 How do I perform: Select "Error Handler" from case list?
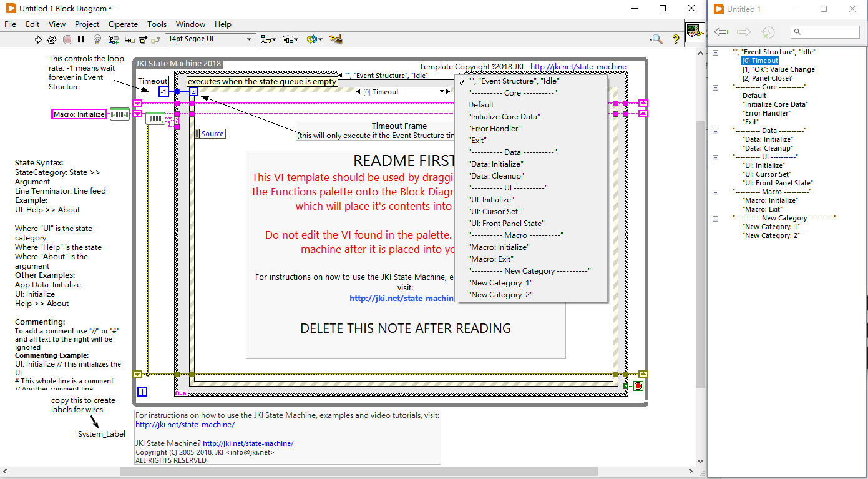pos(494,129)
